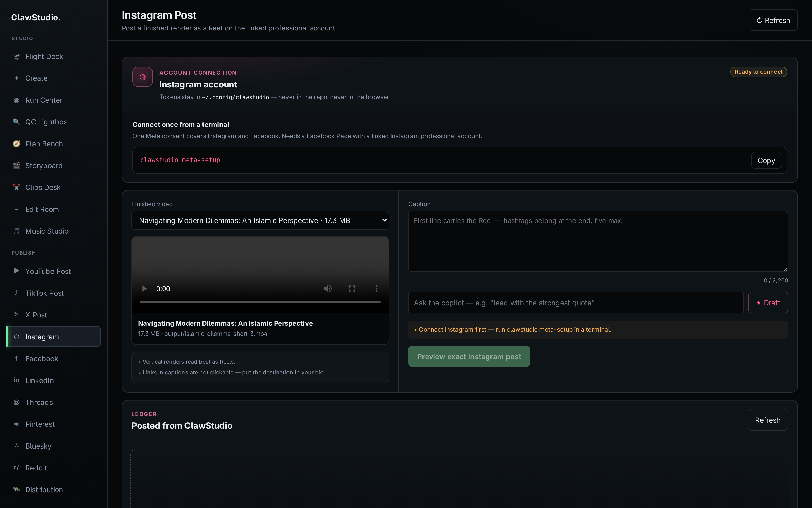Click the Bluesky icon

coord(16,446)
